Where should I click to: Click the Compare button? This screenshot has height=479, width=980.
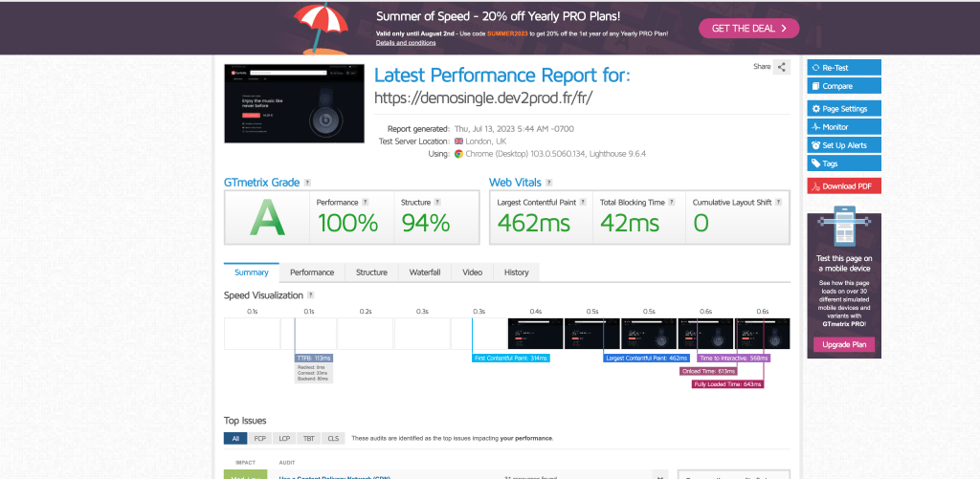point(844,86)
